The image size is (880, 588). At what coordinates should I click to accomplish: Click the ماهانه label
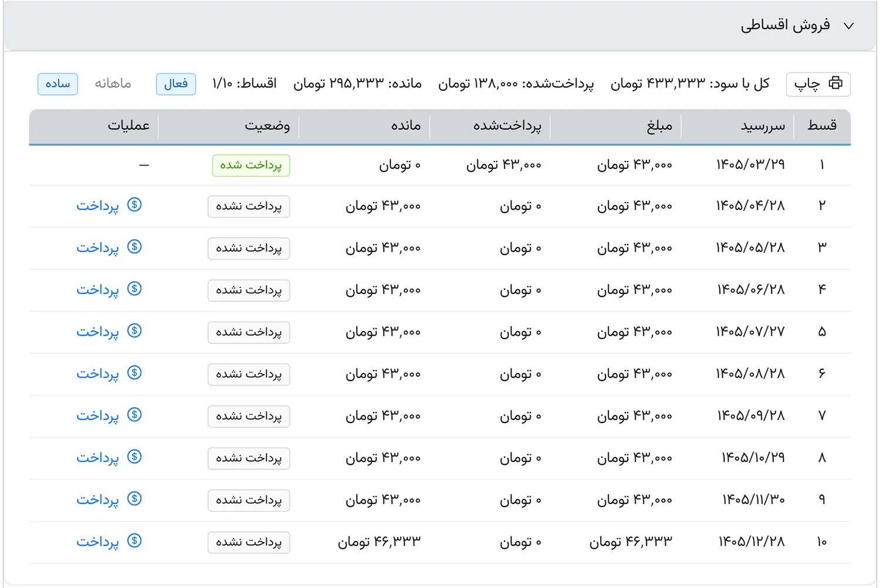pos(113,84)
